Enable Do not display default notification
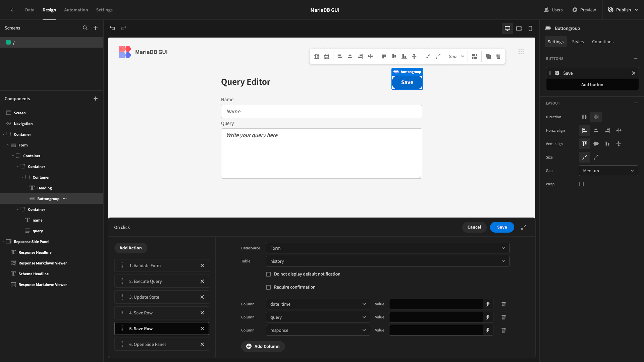This screenshot has width=644, height=362. coord(268,274)
